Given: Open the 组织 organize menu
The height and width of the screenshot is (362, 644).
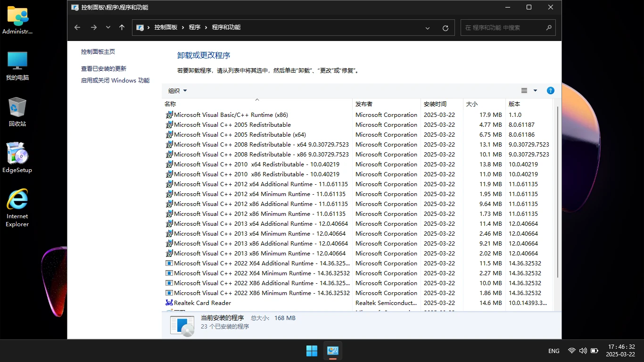Looking at the screenshot, I should [x=178, y=90].
